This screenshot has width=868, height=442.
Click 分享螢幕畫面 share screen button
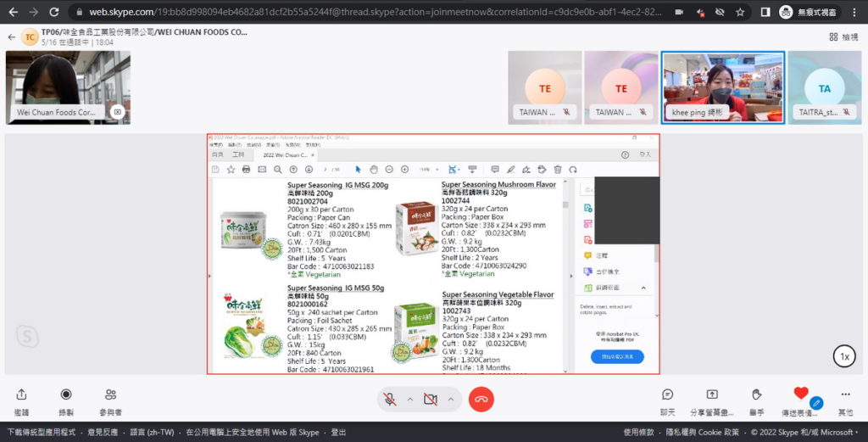click(x=712, y=401)
